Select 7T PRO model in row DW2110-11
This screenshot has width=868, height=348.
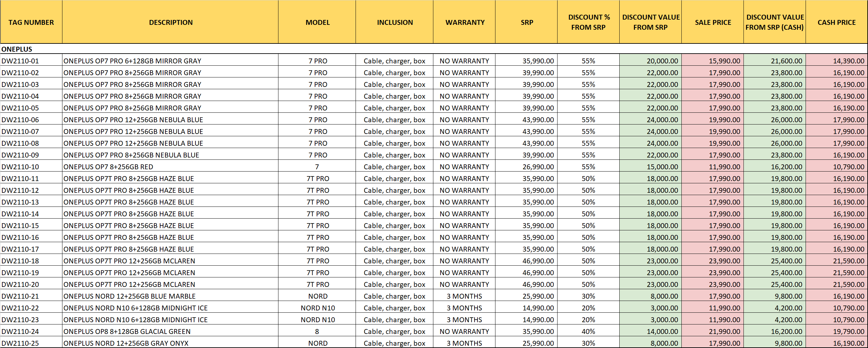(317, 178)
